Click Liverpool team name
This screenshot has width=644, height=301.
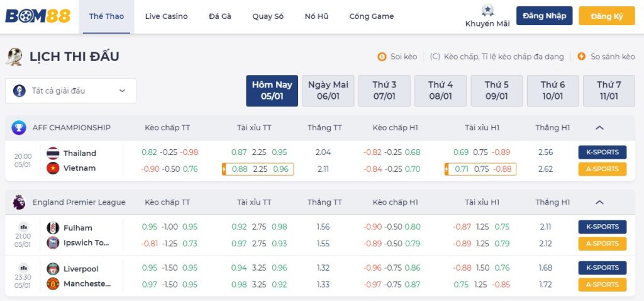tap(81, 269)
